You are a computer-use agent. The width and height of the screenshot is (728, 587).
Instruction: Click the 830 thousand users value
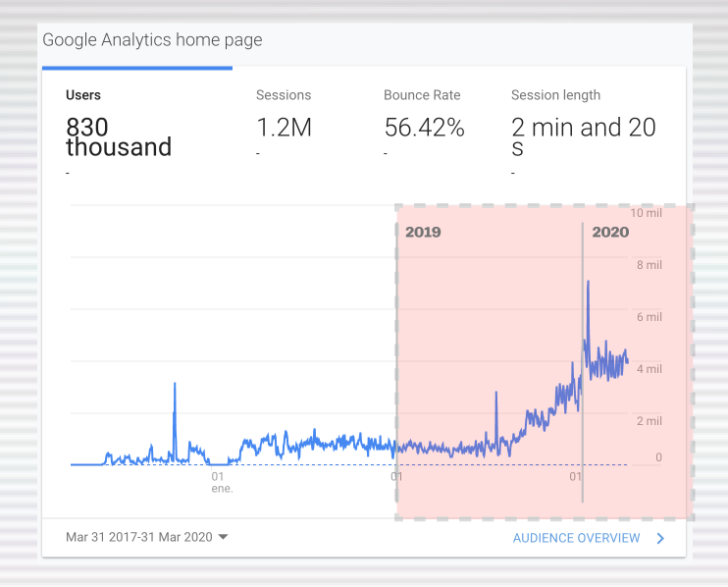pos(118,137)
